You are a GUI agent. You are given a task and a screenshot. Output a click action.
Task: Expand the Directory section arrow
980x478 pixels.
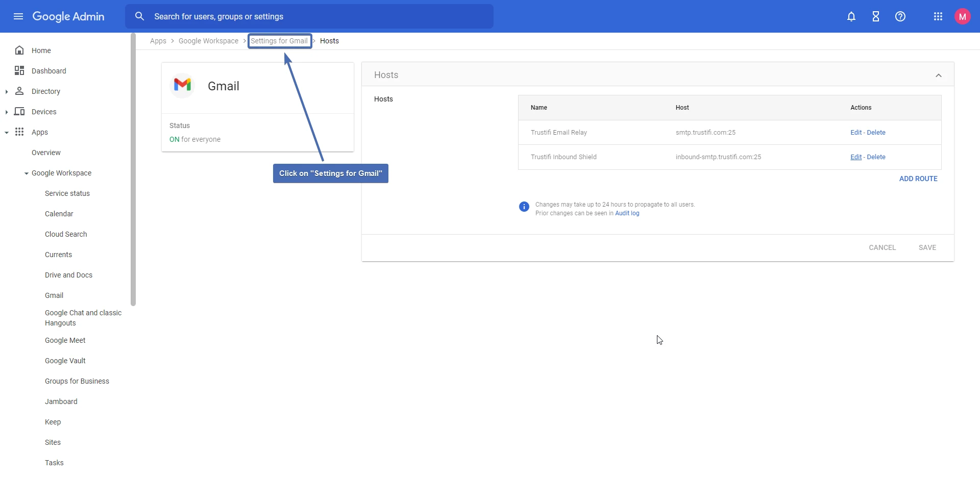pyautogui.click(x=7, y=91)
